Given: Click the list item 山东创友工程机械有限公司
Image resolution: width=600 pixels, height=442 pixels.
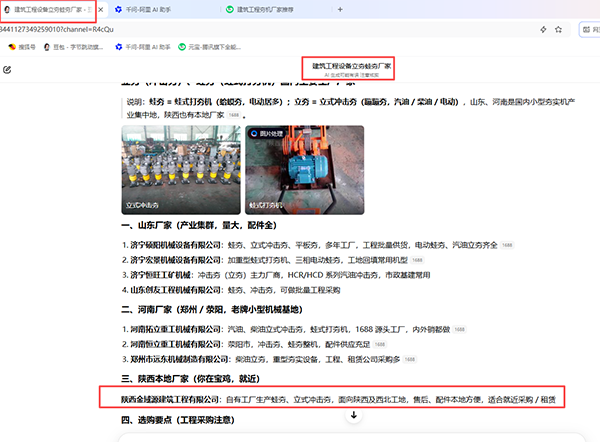Looking at the screenshot, I should click(231, 290).
